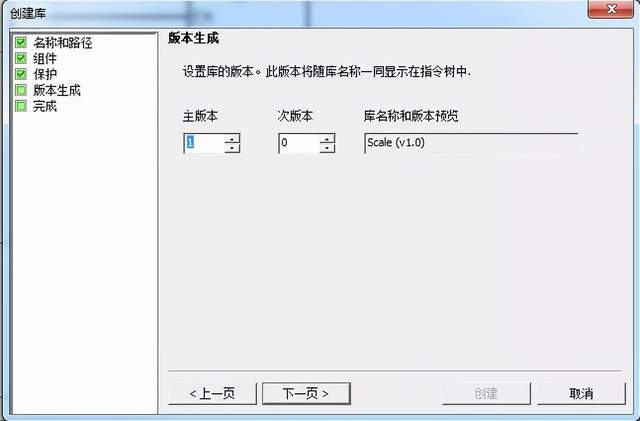640x421 pixels.
Task: Proceed with 下一页> button
Action: 306,394
